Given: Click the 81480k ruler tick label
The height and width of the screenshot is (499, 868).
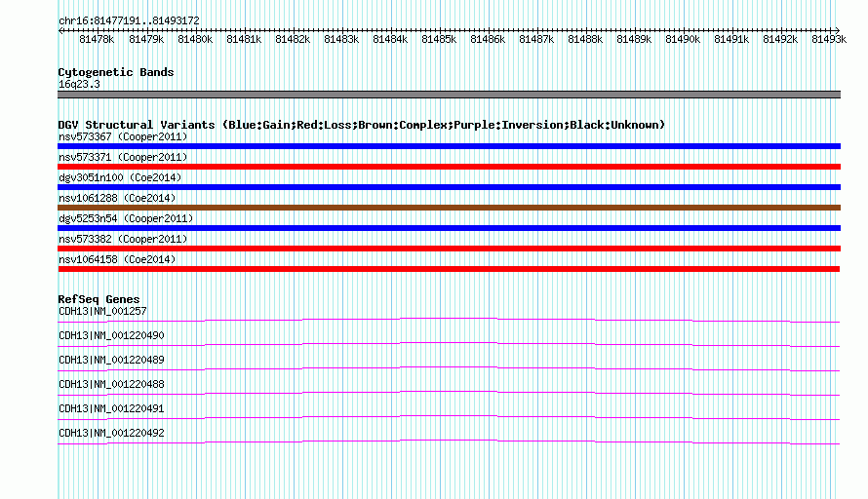Looking at the screenshot, I should (x=195, y=39).
